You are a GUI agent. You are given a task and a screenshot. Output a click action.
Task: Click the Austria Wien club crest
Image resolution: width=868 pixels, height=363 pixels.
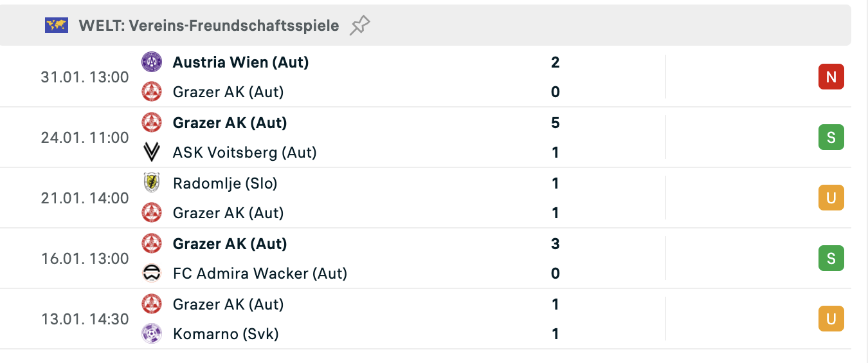click(152, 62)
